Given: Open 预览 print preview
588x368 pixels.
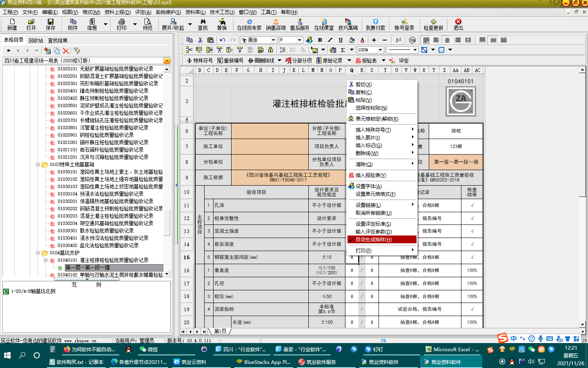Looking at the screenshot, I should 148,25.
